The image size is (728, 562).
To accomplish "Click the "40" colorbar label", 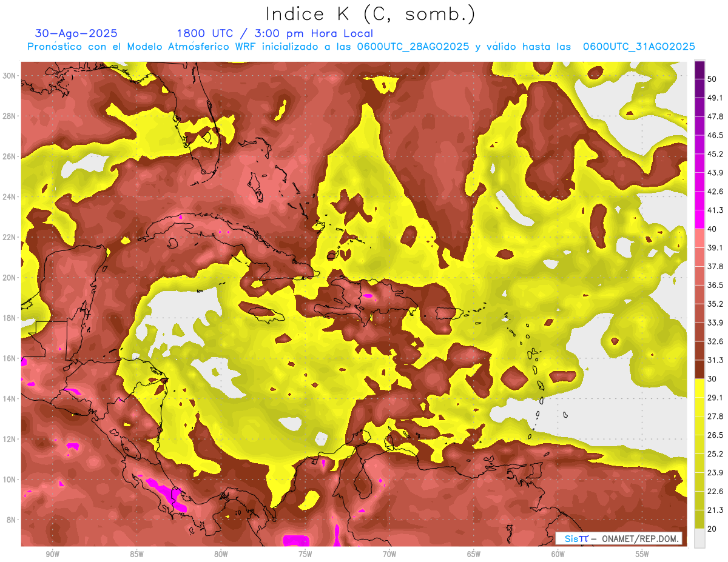I will click(712, 229).
